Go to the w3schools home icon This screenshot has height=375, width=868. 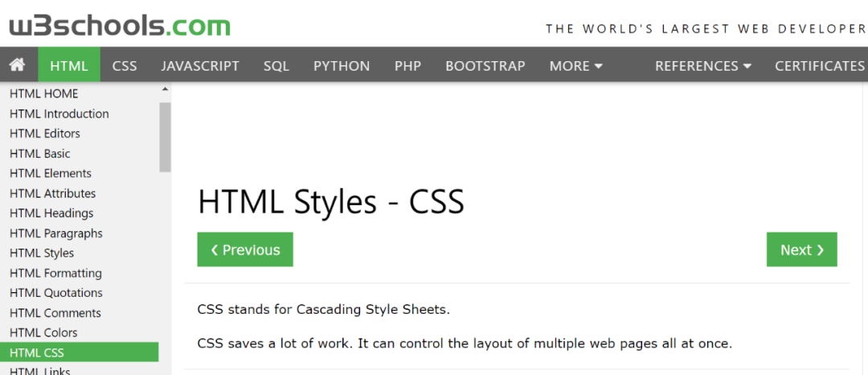tap(18, 65)
